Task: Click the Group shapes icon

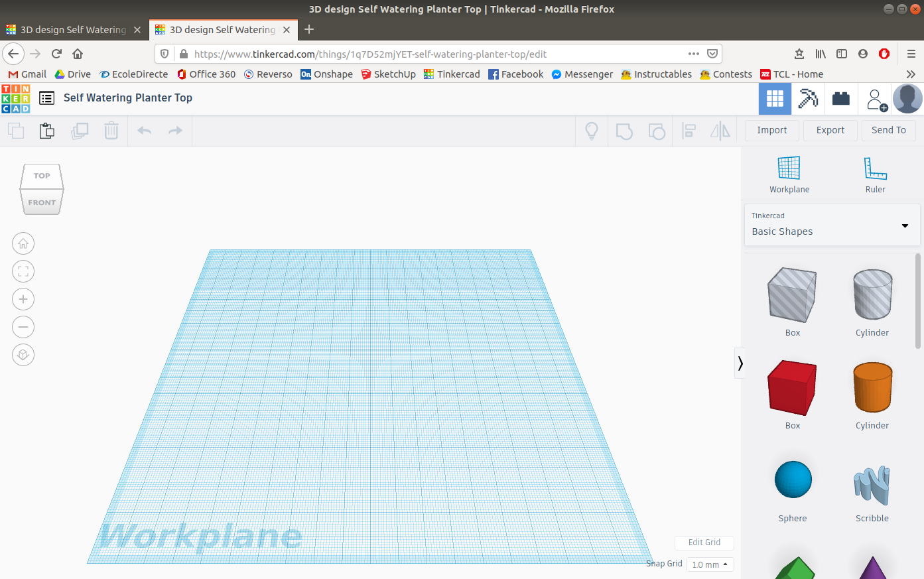Action: pyautogui.click(x=624, y=131)
